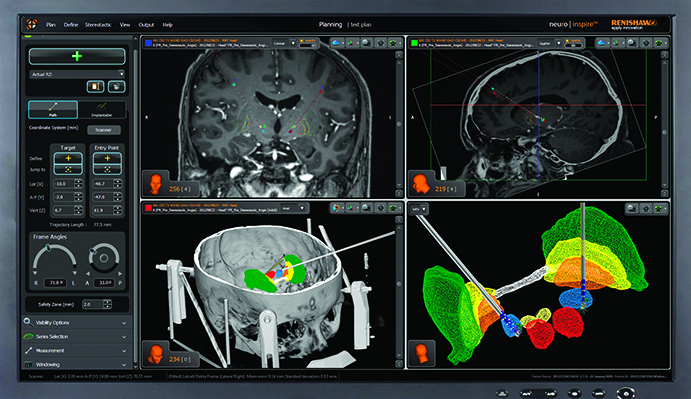Select the zoom magnifier in skull 3D view toolbar

[366, 208]
